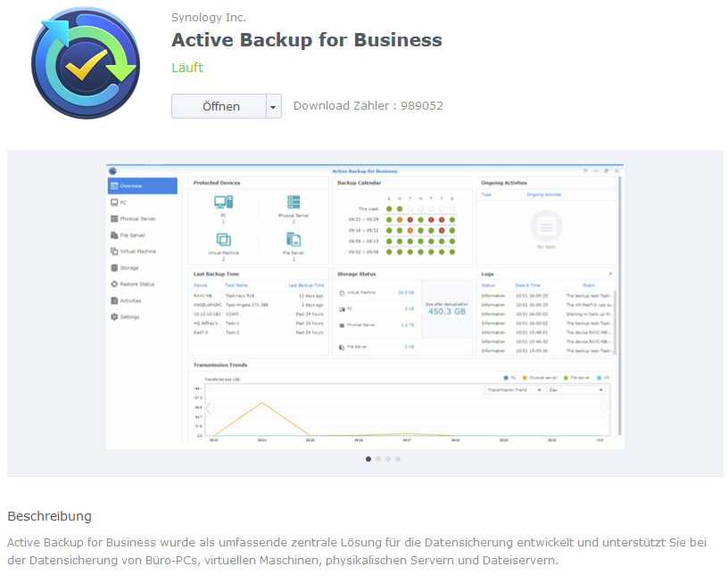The image size is (728, 583).
Task: Enlarge the dashboard preview screenshot
Action: click(365, 307)
